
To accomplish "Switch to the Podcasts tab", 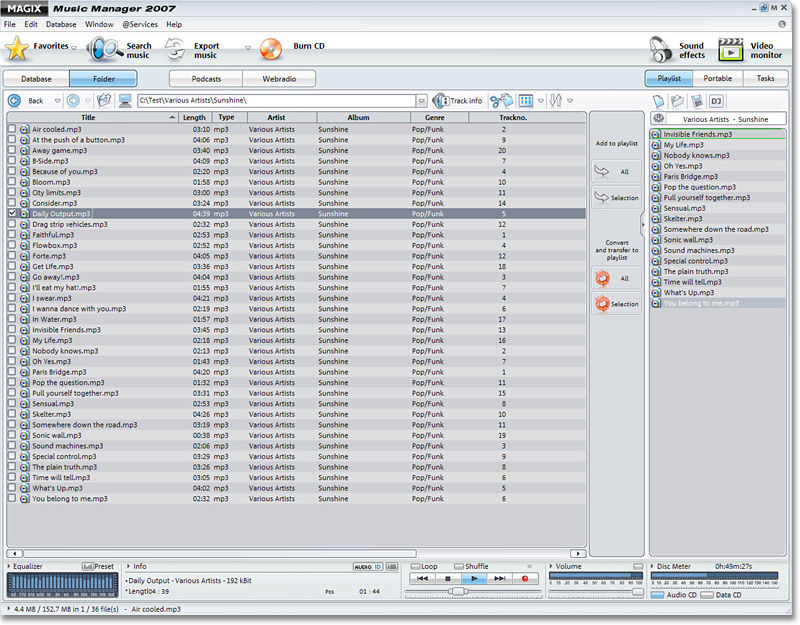I will point(206,79).
